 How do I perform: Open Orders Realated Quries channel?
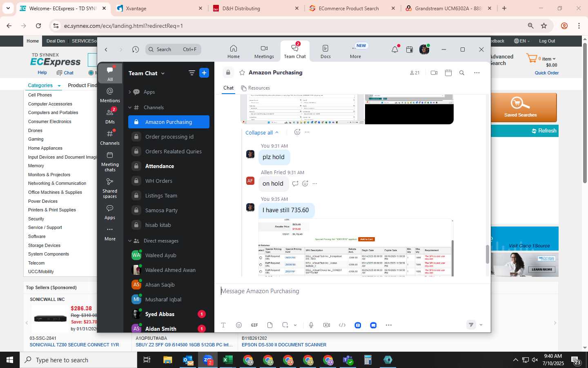point(169,151)
